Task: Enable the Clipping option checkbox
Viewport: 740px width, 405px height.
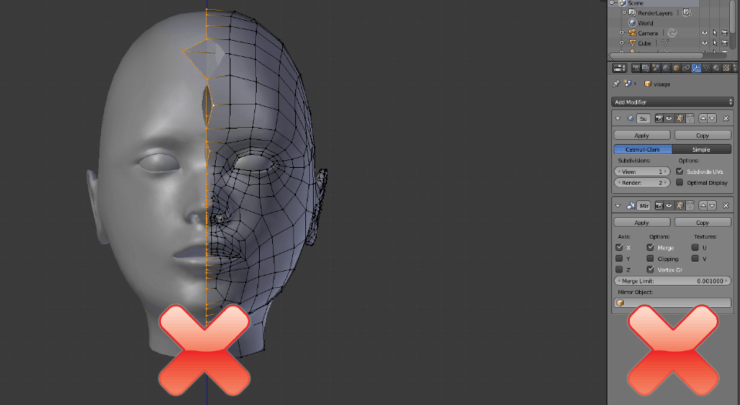Action: (651, 258)
